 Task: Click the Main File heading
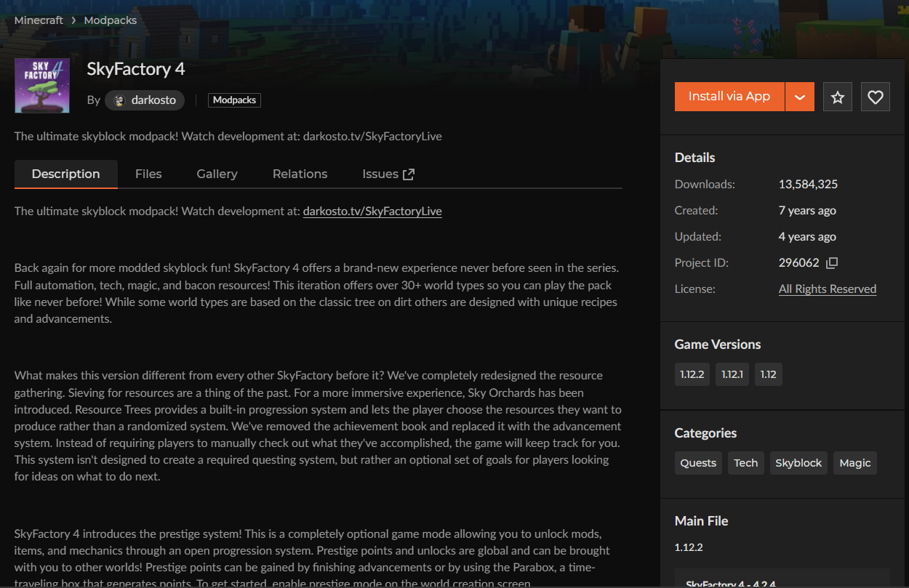coord(702,520)
